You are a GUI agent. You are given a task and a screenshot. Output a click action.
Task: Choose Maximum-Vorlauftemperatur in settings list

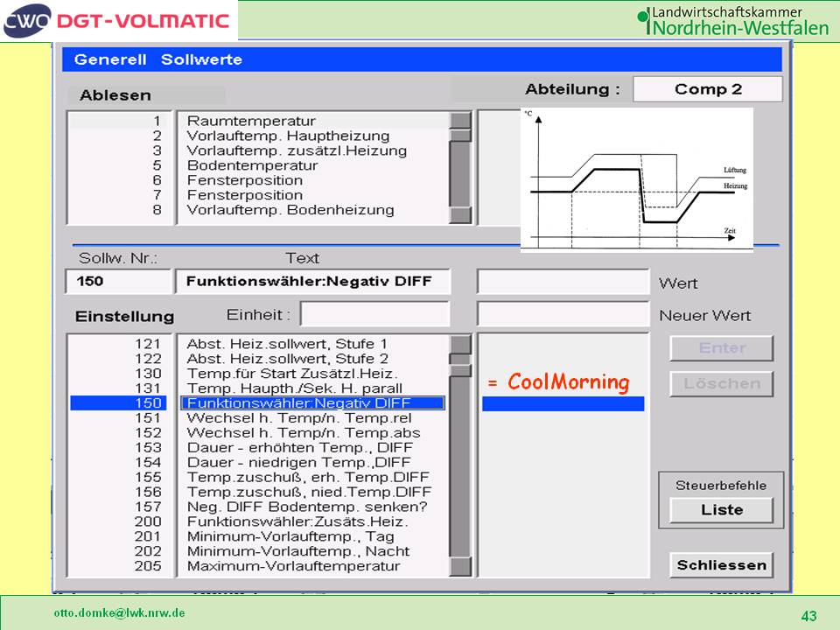pyautogui.click(x=293, y=566)
